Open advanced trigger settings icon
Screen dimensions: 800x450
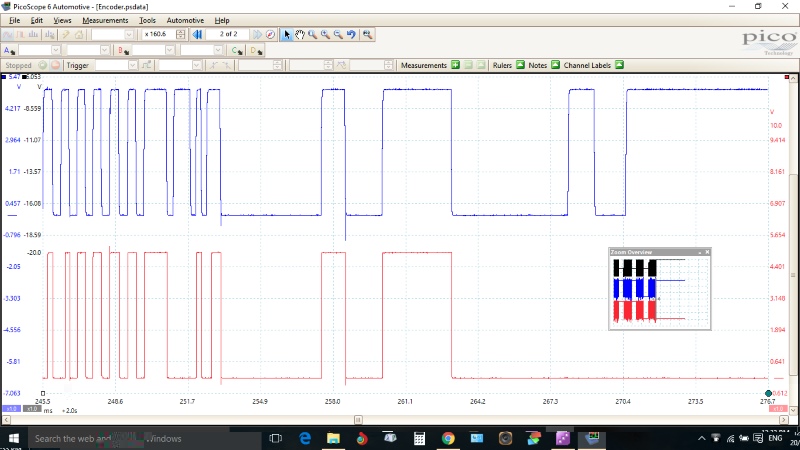147,65
